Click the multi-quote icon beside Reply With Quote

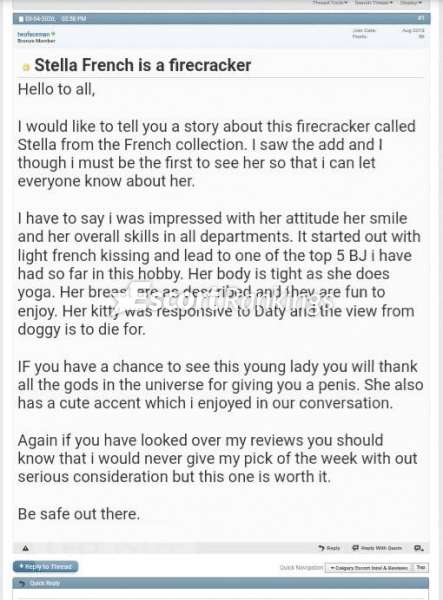click(x=419, y=548)
